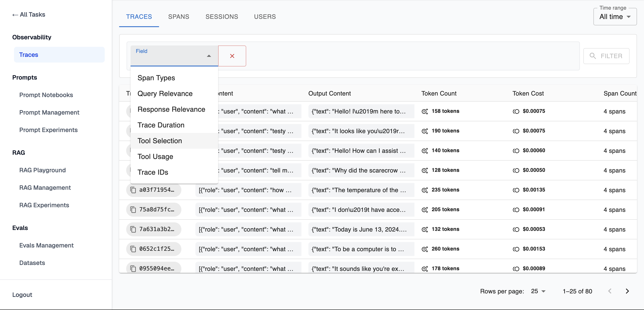
Task: Go to next page of traces
Action: (627, 291)
